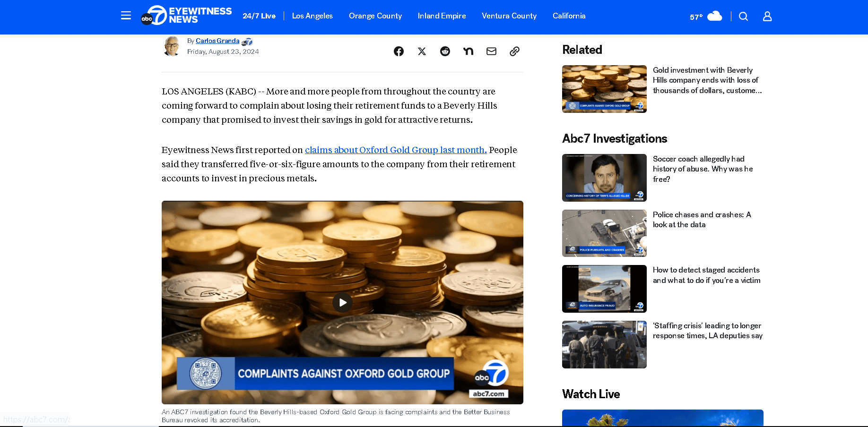Click the police pursuits thumbnail
This screenshot has width=868, height=427.
click(x=604, y=233)
